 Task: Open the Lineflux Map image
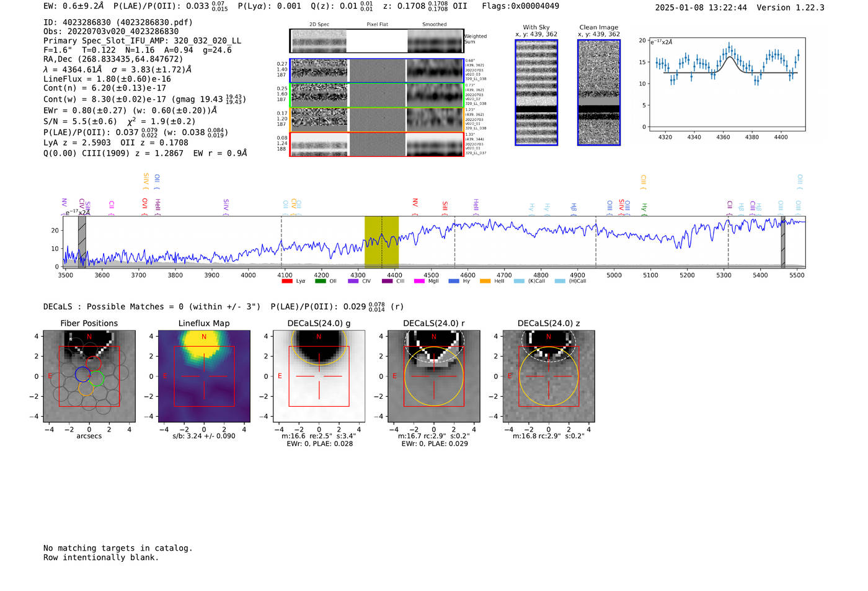[x=204, y=376]
